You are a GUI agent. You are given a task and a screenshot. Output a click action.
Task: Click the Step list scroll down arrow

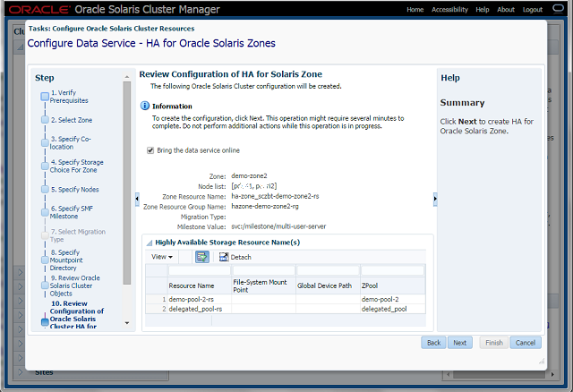click(x=127, y=323)
